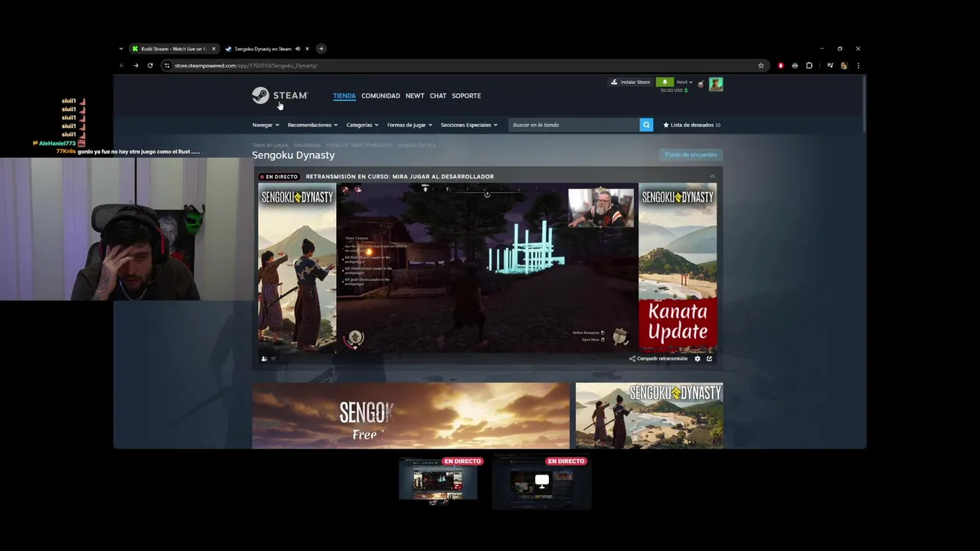Select the first EN DIRECTO stream thumbnail
The image size is (980, 551).
coord(438,481)
